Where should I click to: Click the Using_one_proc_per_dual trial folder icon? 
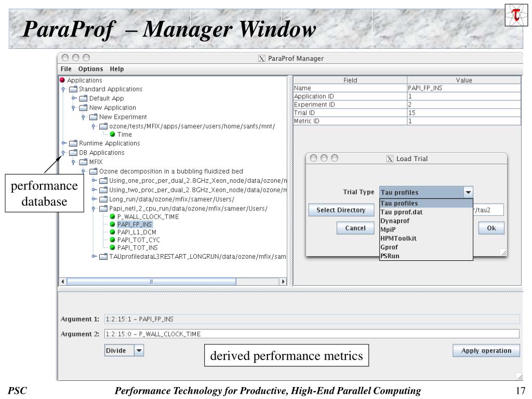103,180
